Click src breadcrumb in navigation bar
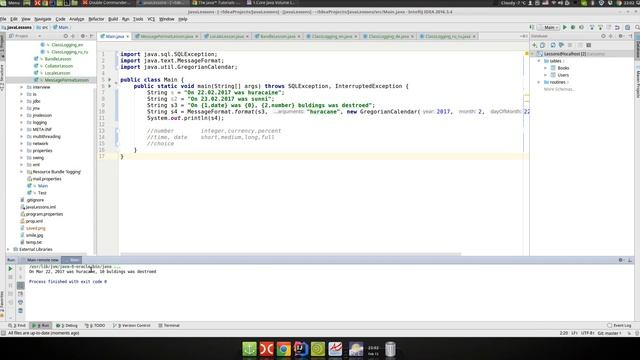 click(42, 27)
